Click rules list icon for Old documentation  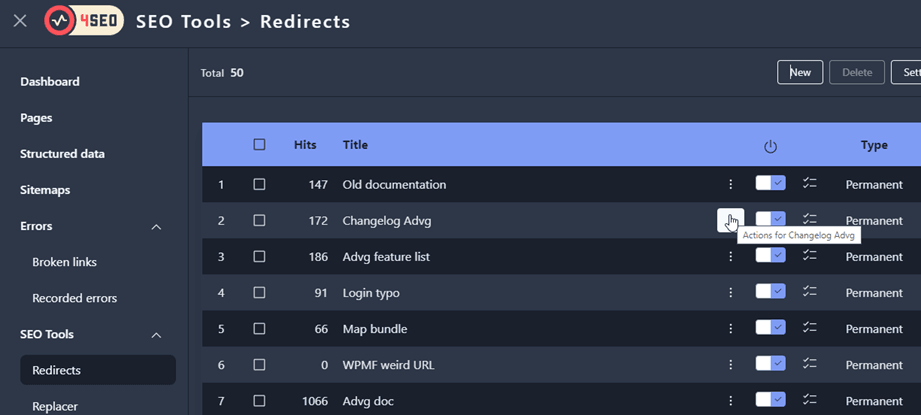tap(810, 184)
